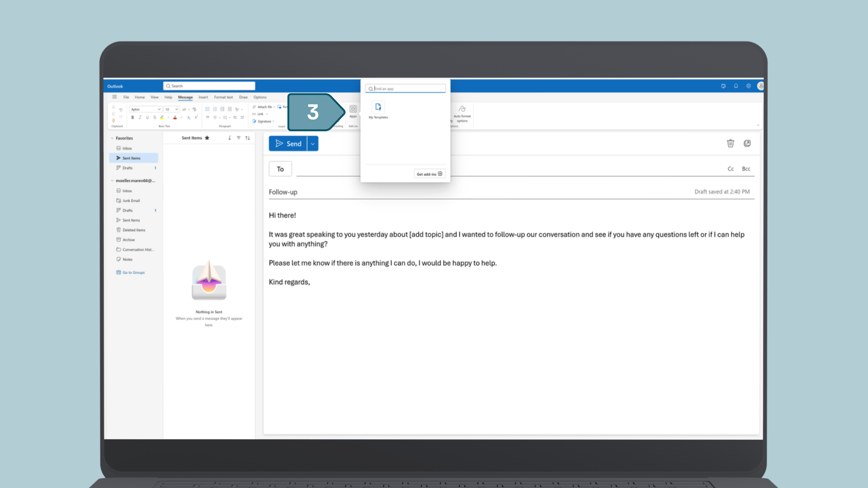Click the To recipients button
The width and height of the screenshot is (868, 488).
tap(280, 169)
